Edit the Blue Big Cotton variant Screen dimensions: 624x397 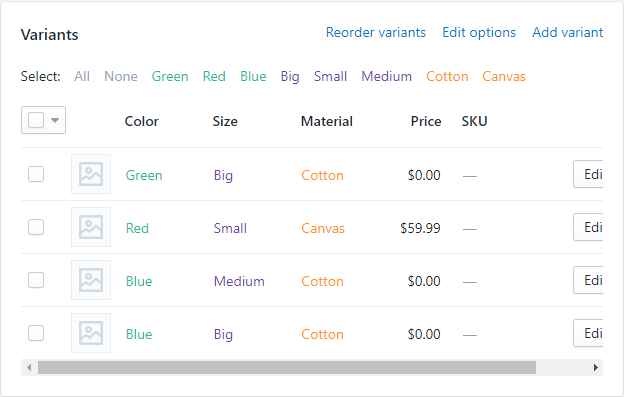tap(588, 333)
